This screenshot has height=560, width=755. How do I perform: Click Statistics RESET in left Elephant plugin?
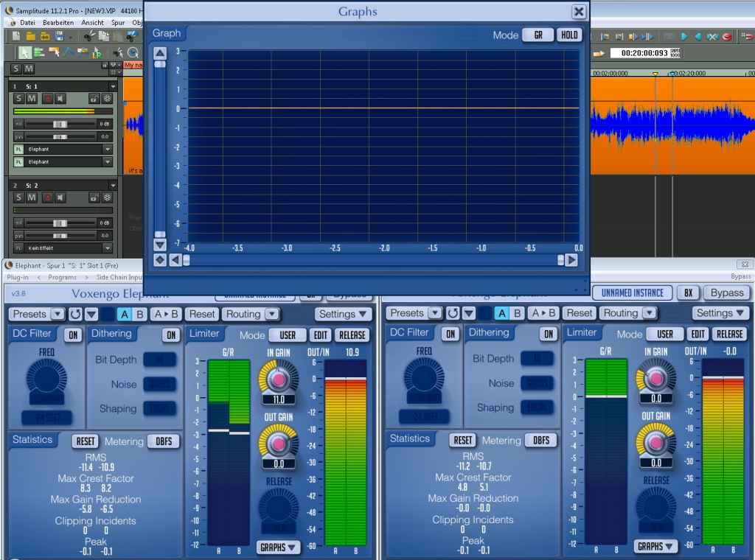click(86, 441)
